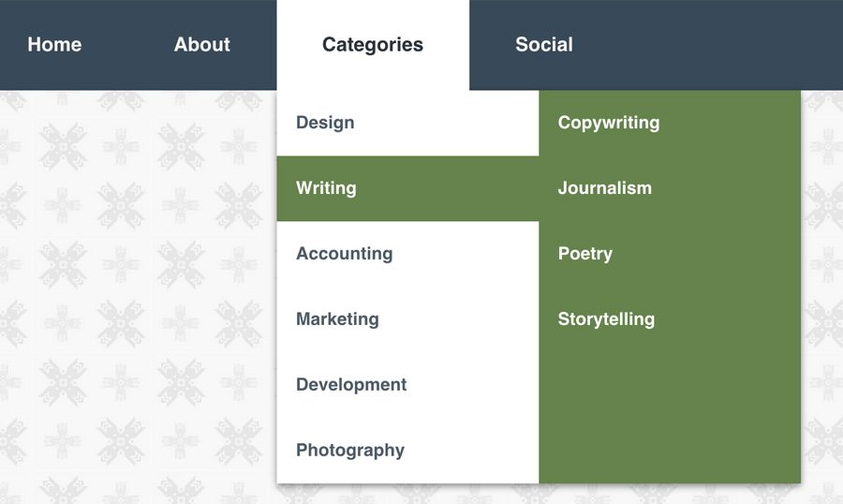Choose the Accounting category
The height and width of the screenshot is (504, 843).
[344, 254]
